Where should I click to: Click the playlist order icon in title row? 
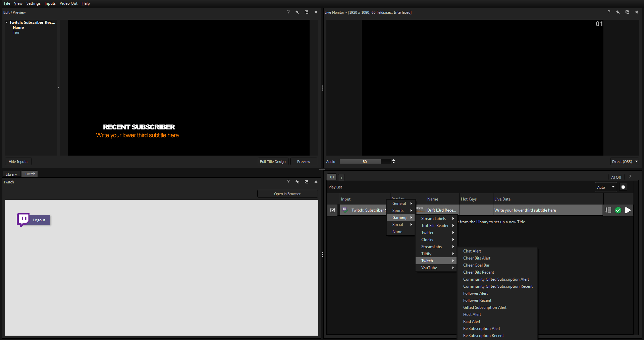(x=608, y=210)
